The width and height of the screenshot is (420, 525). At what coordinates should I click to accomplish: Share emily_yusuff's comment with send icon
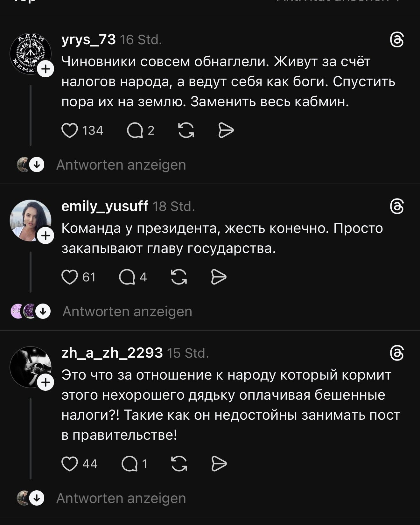click(219, 277)
